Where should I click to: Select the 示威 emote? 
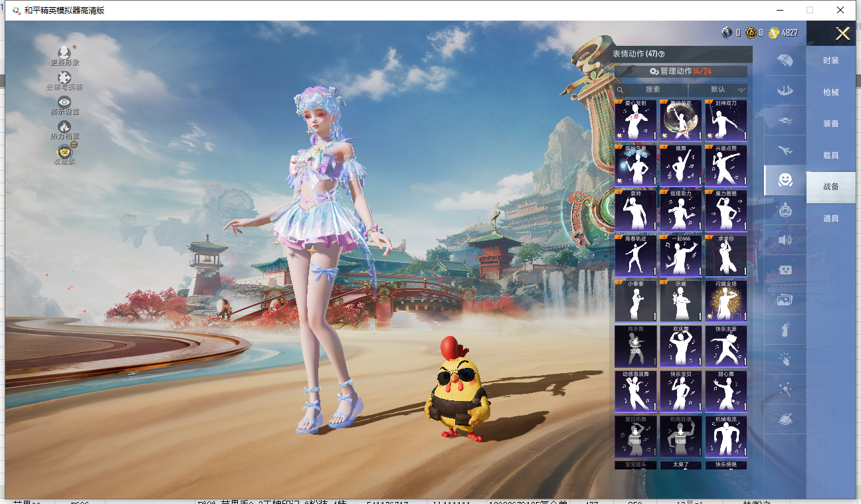click(x=681, y=300)
